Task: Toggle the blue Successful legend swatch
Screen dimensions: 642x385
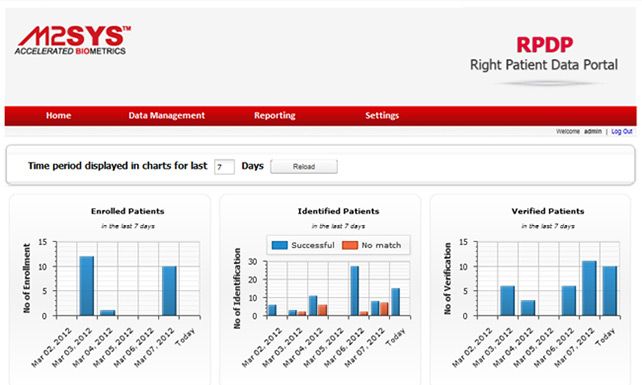Action: point(280,245)
